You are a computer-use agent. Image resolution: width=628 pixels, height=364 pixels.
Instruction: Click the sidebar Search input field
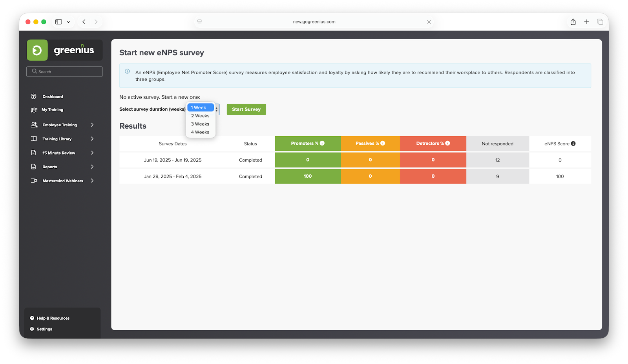click(64, 71)
